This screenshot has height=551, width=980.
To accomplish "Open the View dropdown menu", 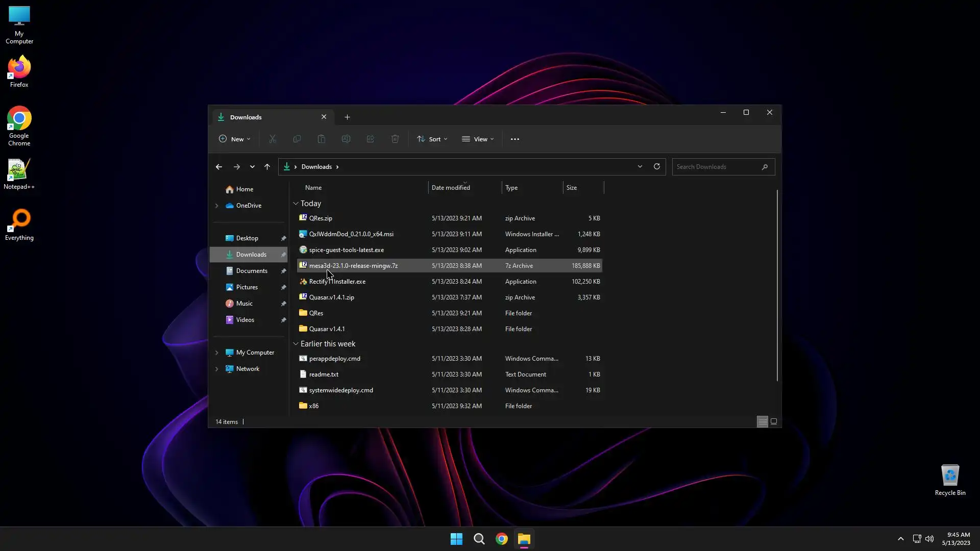I will click(x=478, y=139).
